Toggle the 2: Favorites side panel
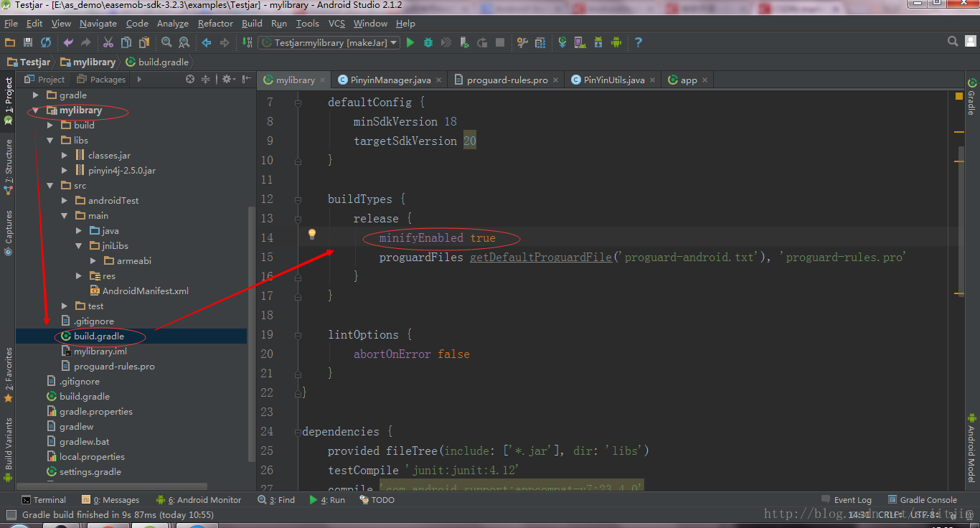980x528 pixels. point(9,375)
